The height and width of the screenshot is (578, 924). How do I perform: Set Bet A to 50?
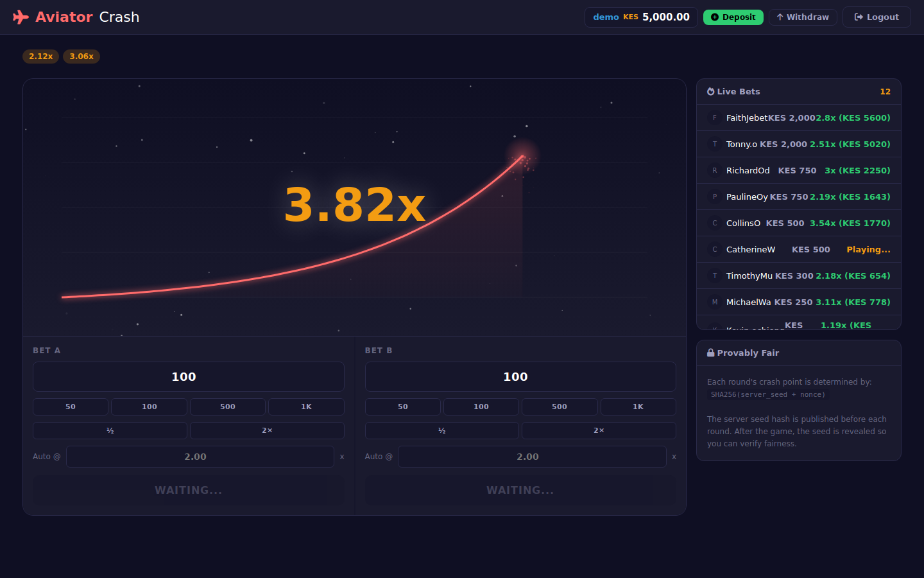pos(71,407)
